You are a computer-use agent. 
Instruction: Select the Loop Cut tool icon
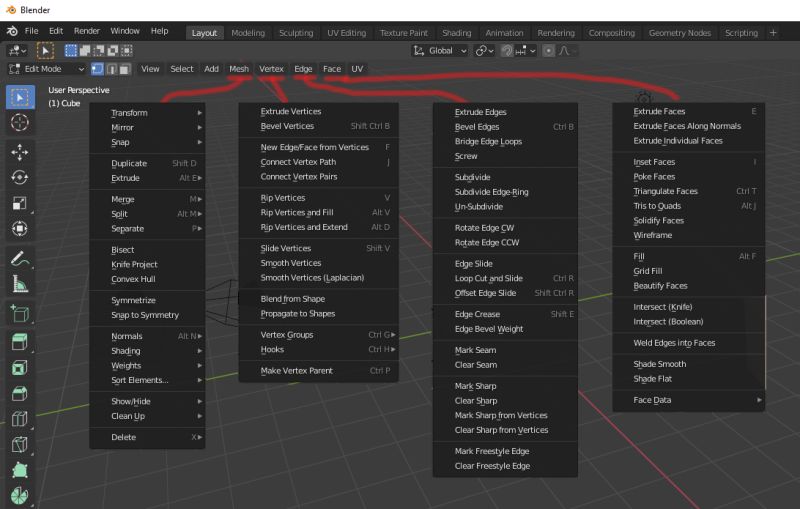(20, 419)
